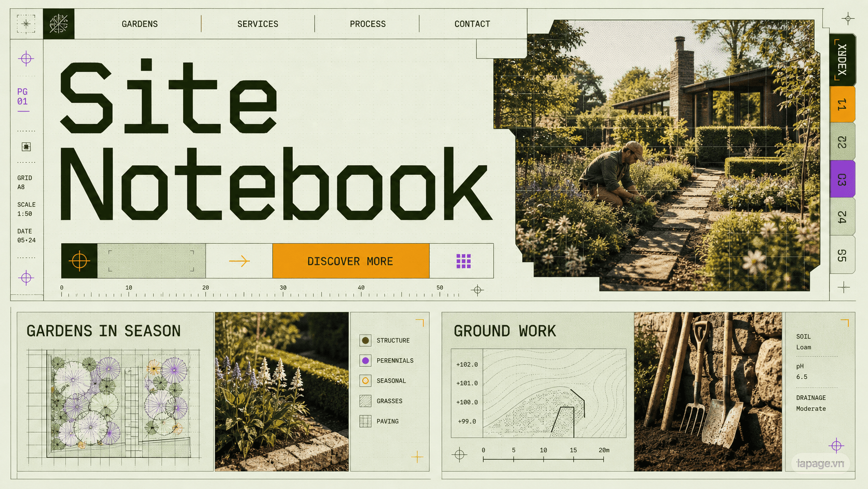Click the plus icon below index tabs
Image resolution: width=868 pixels, height=489 pixels.
(844, 287)
